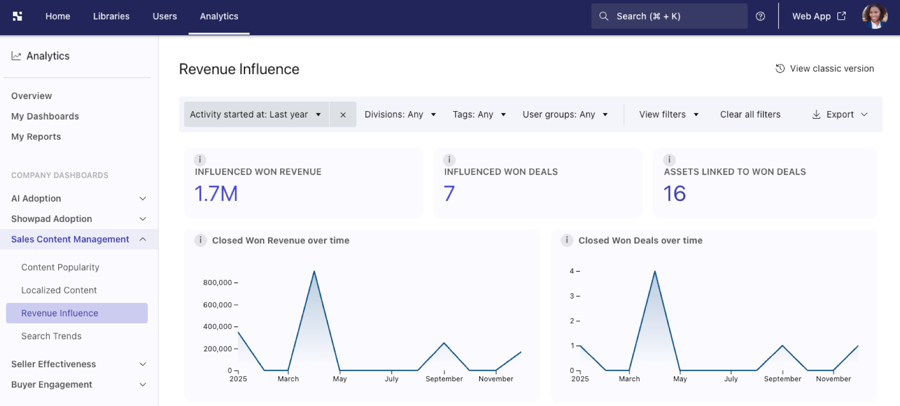
Task: Click the classic version history icon
Action: point(780,68)
